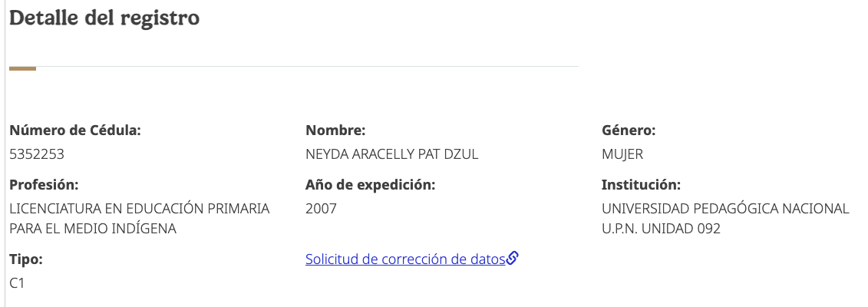The height and width of the screenshot is (307, 868).
Task: Click the UNIVERSIDAD PEDAGÓGICA NACIONAL text
Action: point(725,209)
